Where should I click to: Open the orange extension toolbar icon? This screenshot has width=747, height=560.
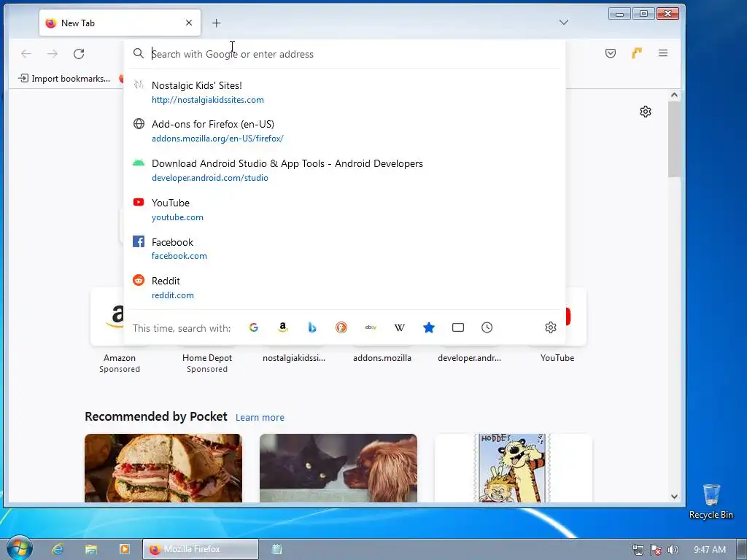coord(636,53)
